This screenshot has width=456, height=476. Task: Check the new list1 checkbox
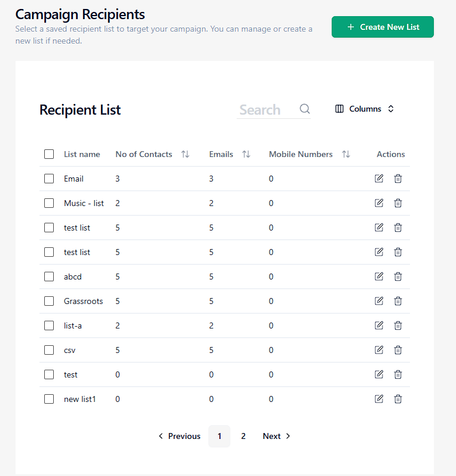coord(49,399)
